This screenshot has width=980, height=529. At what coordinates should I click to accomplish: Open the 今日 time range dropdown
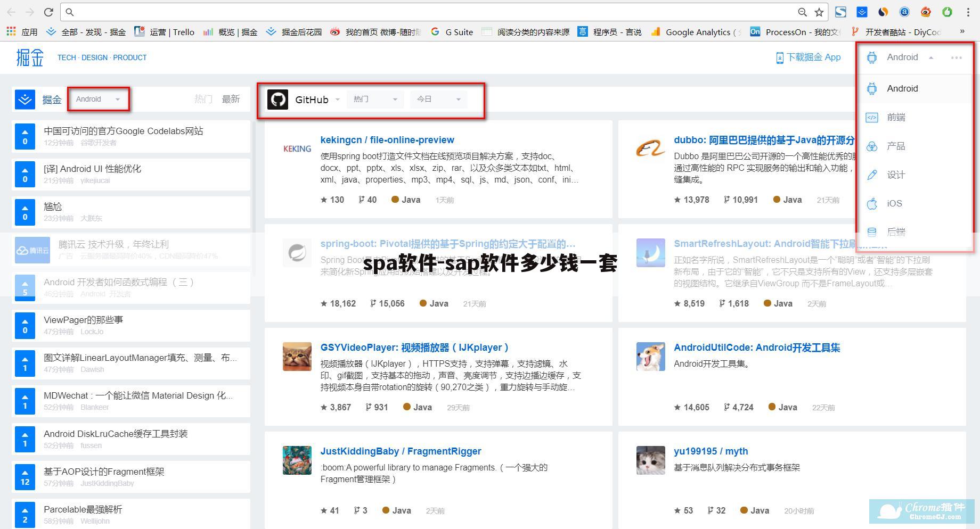pyautogui.click(x=439, y=99)
